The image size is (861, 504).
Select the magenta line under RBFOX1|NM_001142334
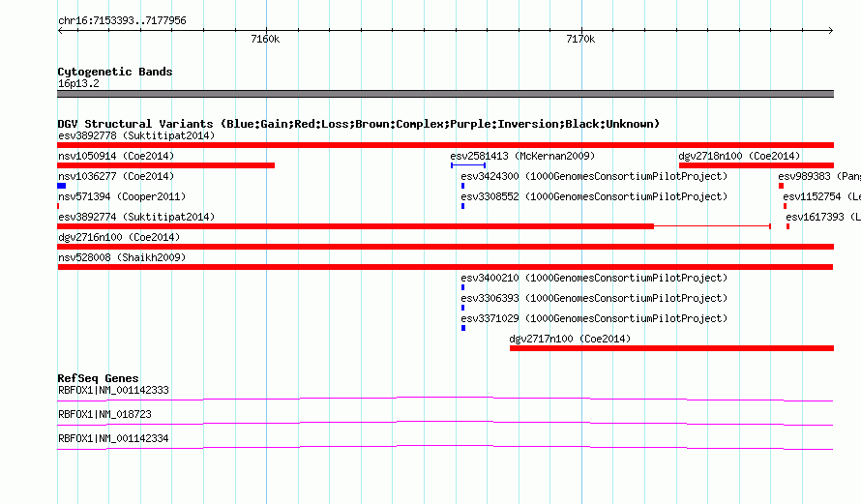445,447
